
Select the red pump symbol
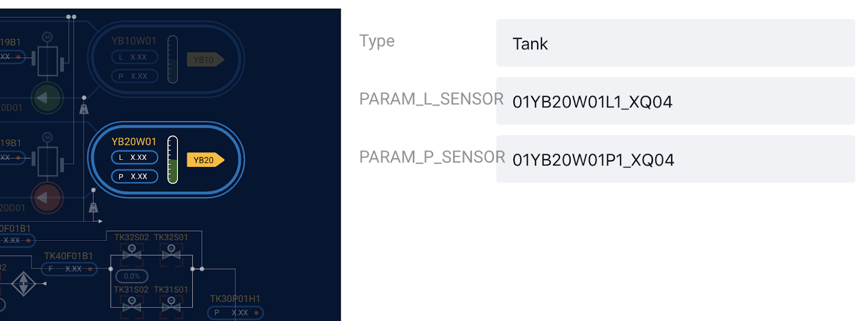tap(47, 198)
